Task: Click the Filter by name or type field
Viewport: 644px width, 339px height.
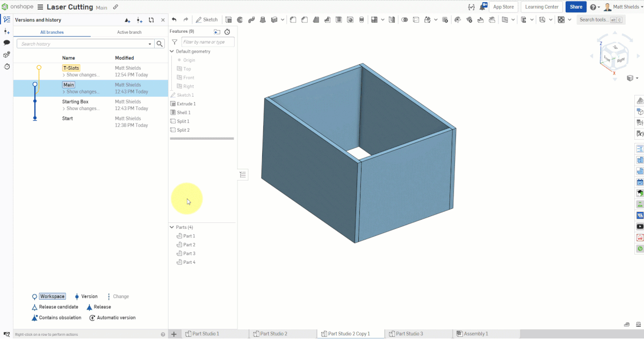Action: pyautogui.click(x=207, y=42)
